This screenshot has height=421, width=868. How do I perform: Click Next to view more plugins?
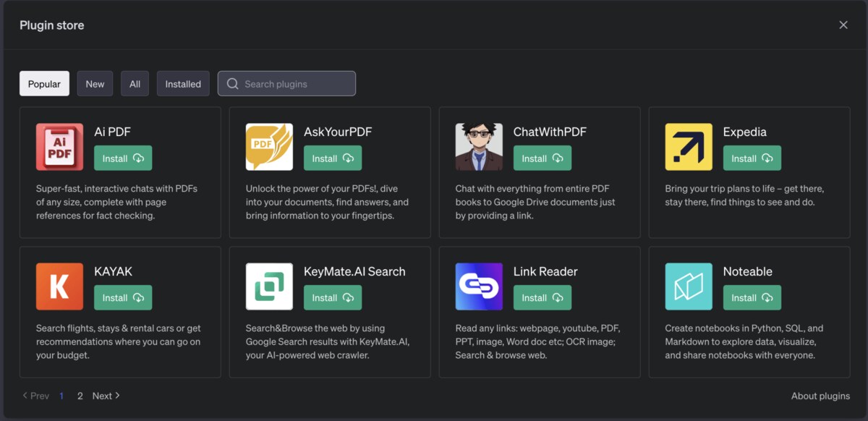point(103,396)
